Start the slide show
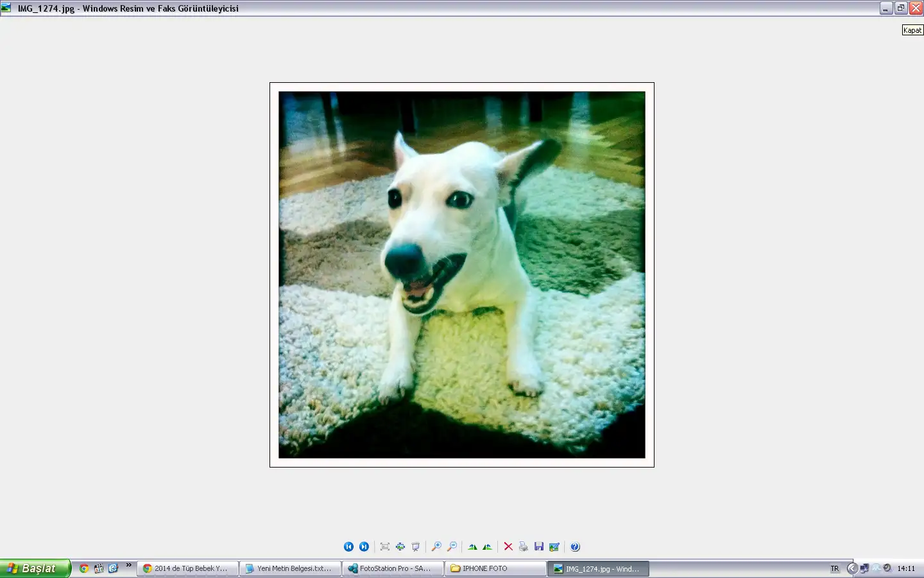 416,547
